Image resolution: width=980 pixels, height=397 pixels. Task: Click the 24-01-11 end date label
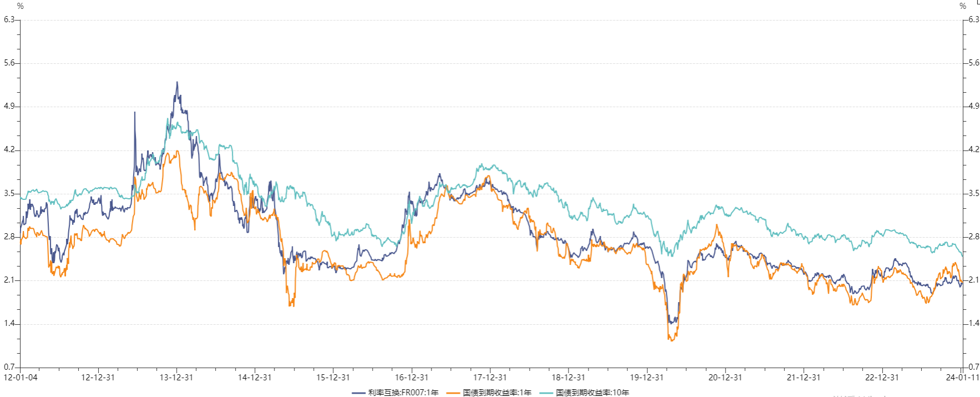point(963,378)
